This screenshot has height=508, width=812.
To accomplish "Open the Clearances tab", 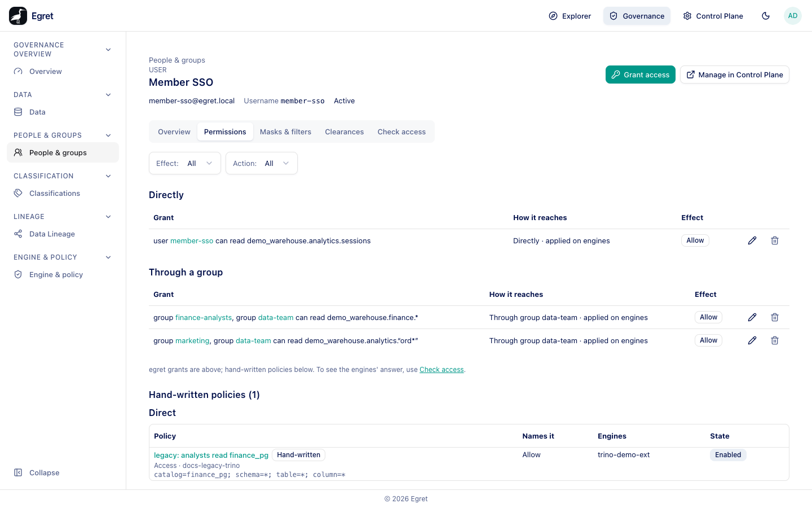I will point(345,132).
